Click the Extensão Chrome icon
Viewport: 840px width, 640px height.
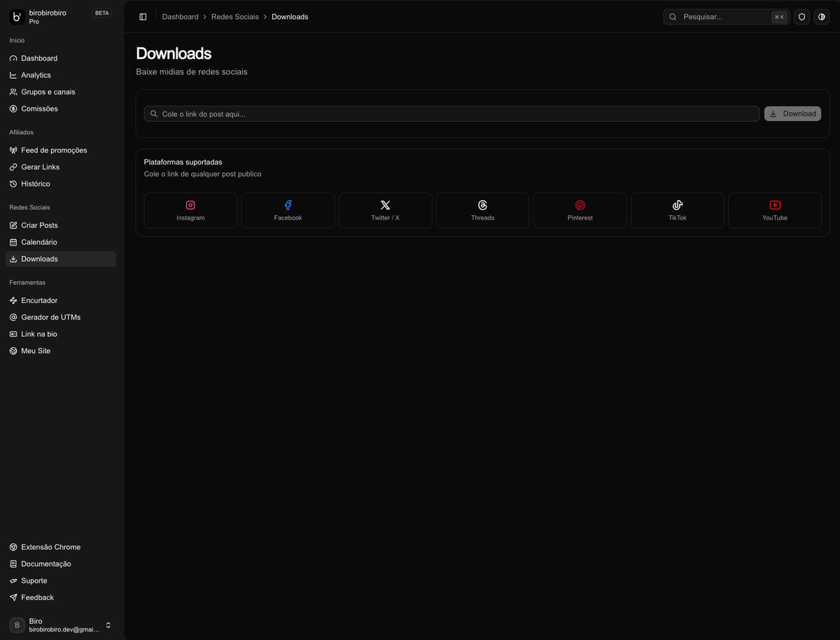click(x=13, y=547)
